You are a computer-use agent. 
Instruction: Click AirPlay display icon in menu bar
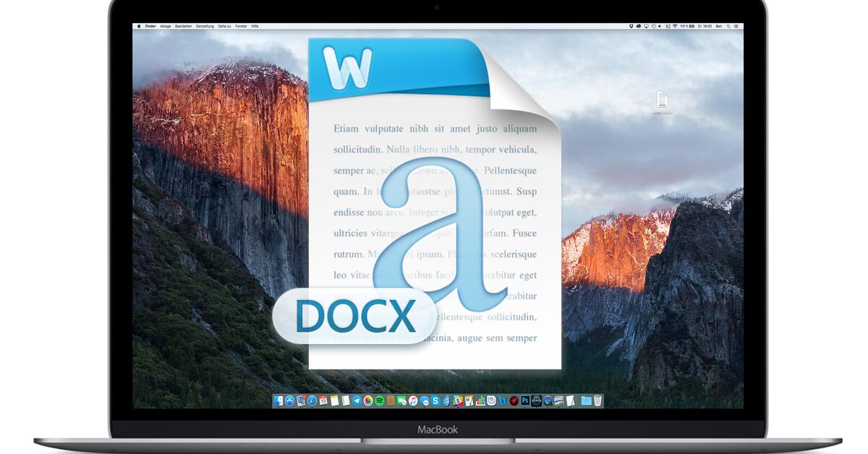(646, 26)
